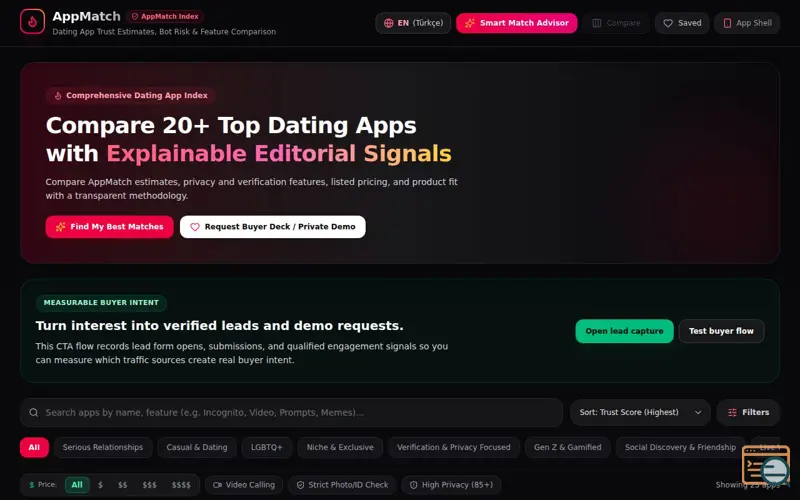This screenshot has height=500, width=800.
Task: Select the Niche & Exclusive category
Action: click(340, 447)
